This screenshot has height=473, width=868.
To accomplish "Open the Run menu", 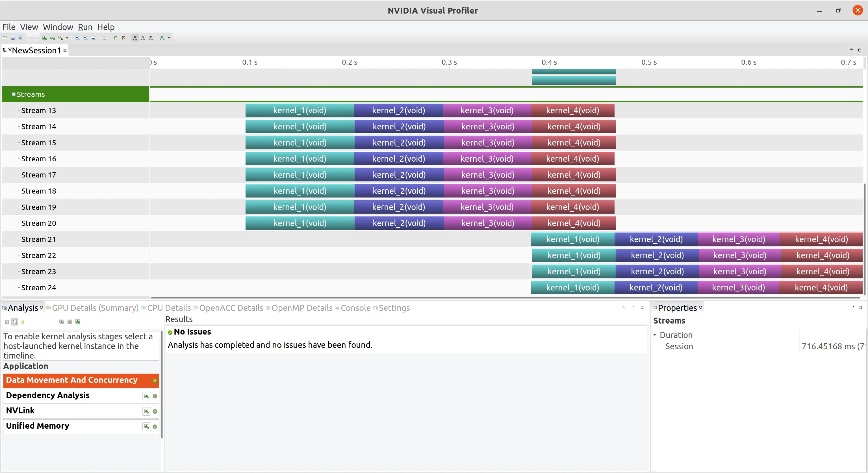I will click(x=85, y=27).
